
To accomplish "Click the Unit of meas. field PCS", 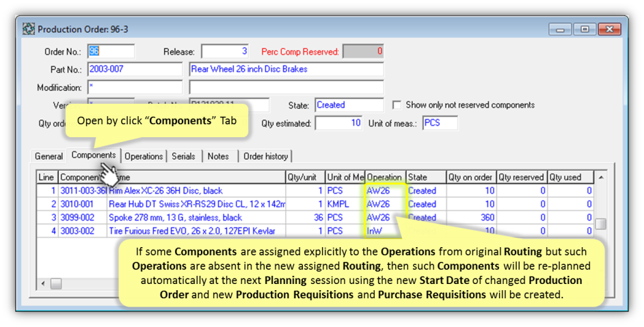I will point(440,123).
